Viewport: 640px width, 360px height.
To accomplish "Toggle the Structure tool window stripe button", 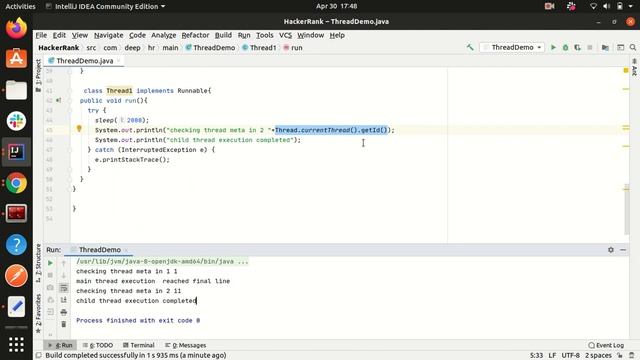I will point(38,263).
